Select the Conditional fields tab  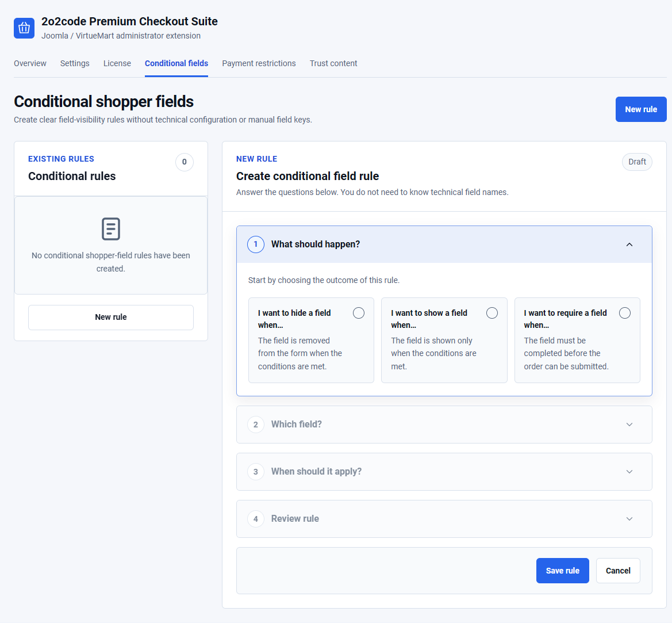click(176, 63)
